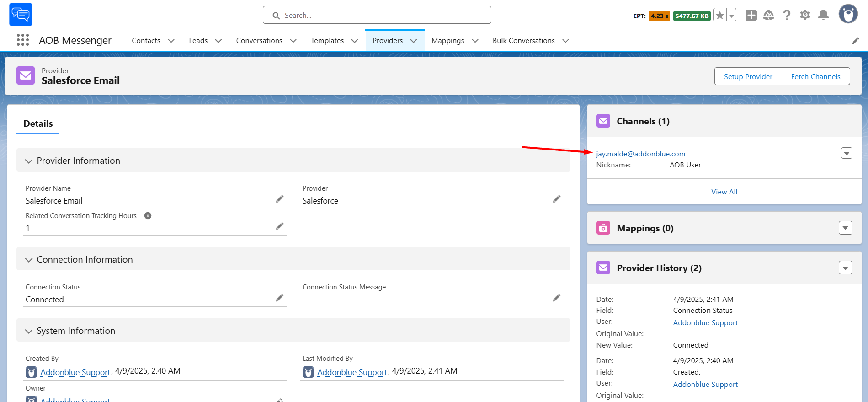Open jay.malde@addonblue.com channel link
The width and height of the screenshot is (868, 402).
click(641, 154)
